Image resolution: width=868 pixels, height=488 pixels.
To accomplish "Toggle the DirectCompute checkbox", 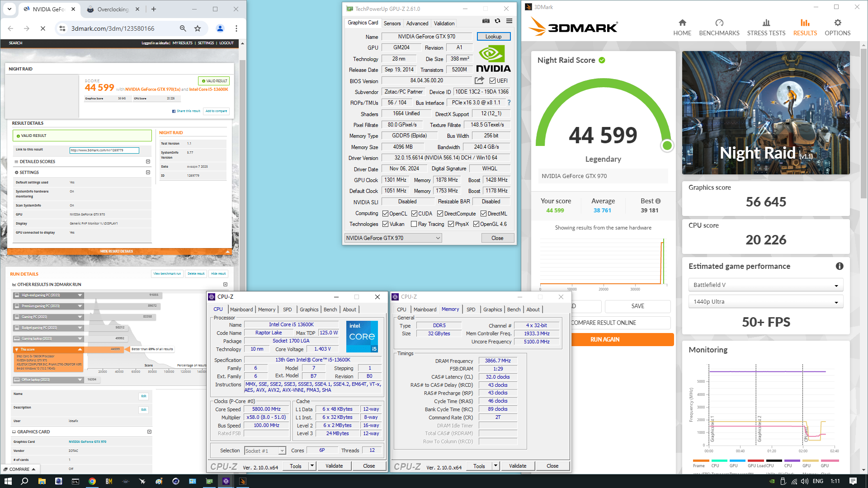I will click(x=440, y=214).
